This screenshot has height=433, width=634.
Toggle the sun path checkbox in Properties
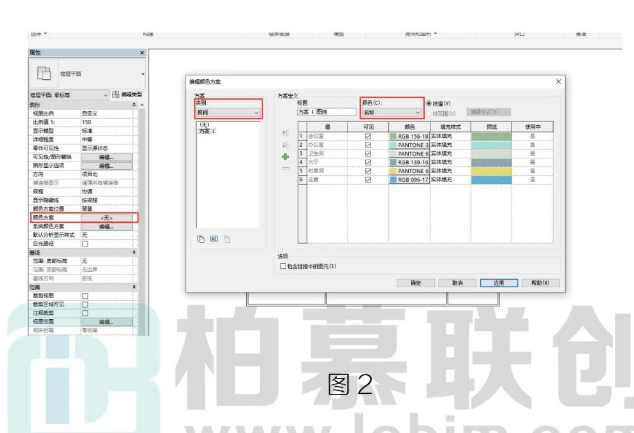[85, 244]
